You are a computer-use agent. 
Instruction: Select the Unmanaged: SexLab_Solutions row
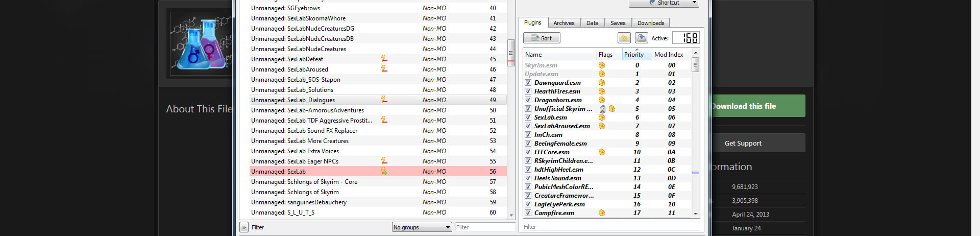coord(378,89)
